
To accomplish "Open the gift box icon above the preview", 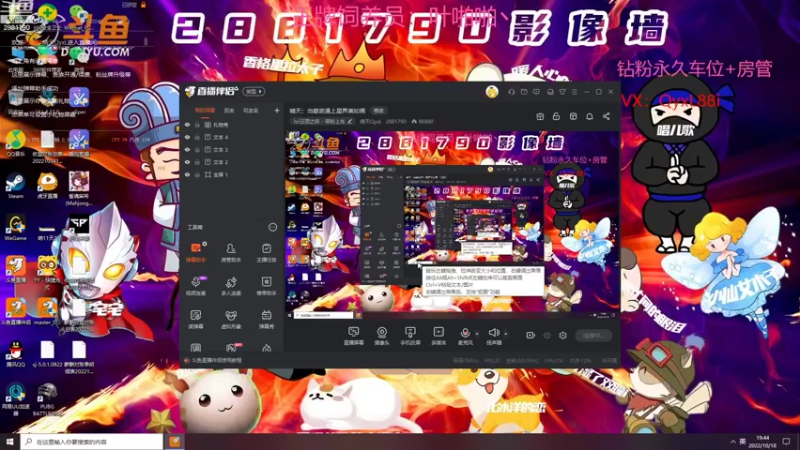I will tap(540, 116).
